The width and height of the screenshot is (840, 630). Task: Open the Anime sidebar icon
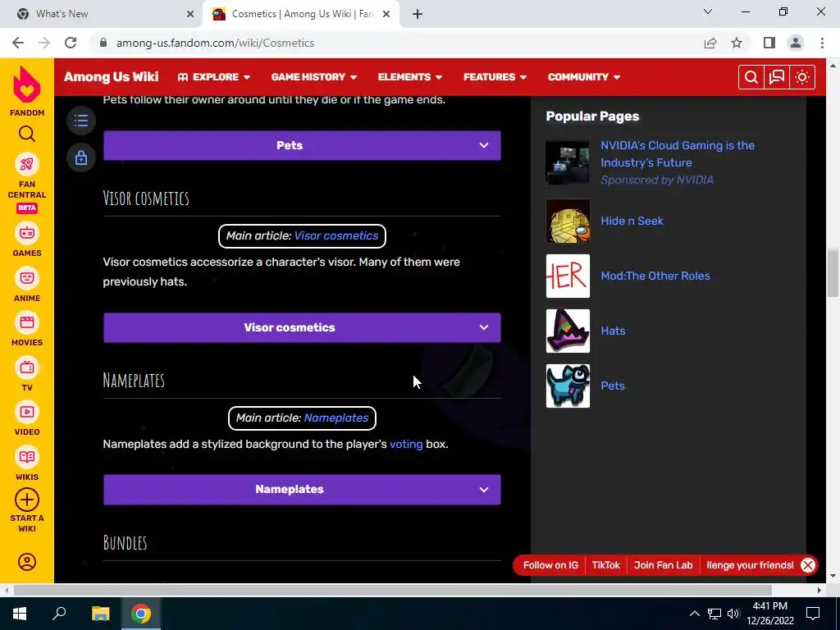point(27,278)
